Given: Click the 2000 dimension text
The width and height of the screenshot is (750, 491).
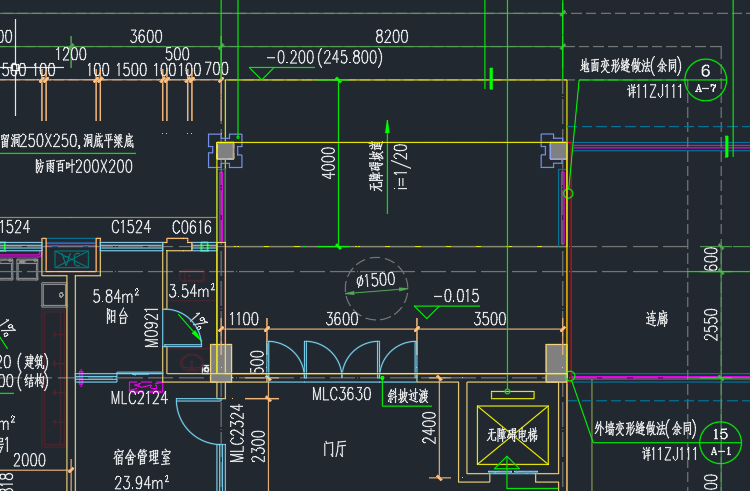Looking at the screenshot, I should click(30, 460).
